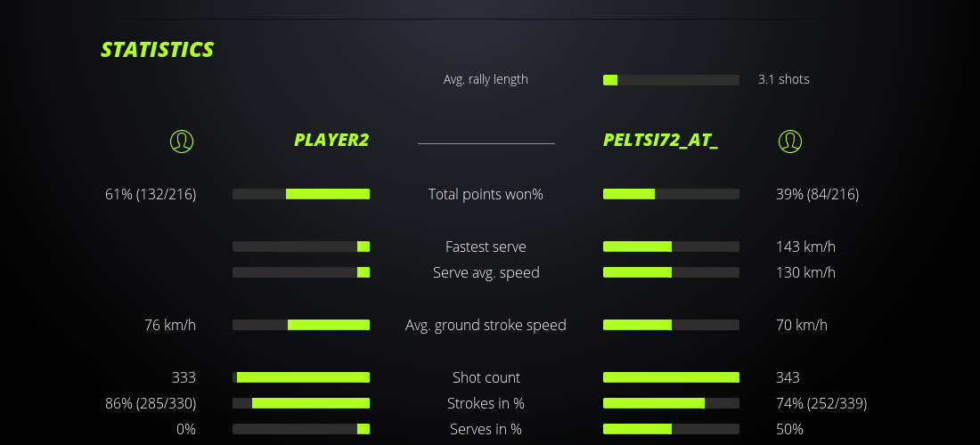Click PLAYER2's Fastest serve bar
The width and height of the screenshot is (980, 445).
coord(301,247)
